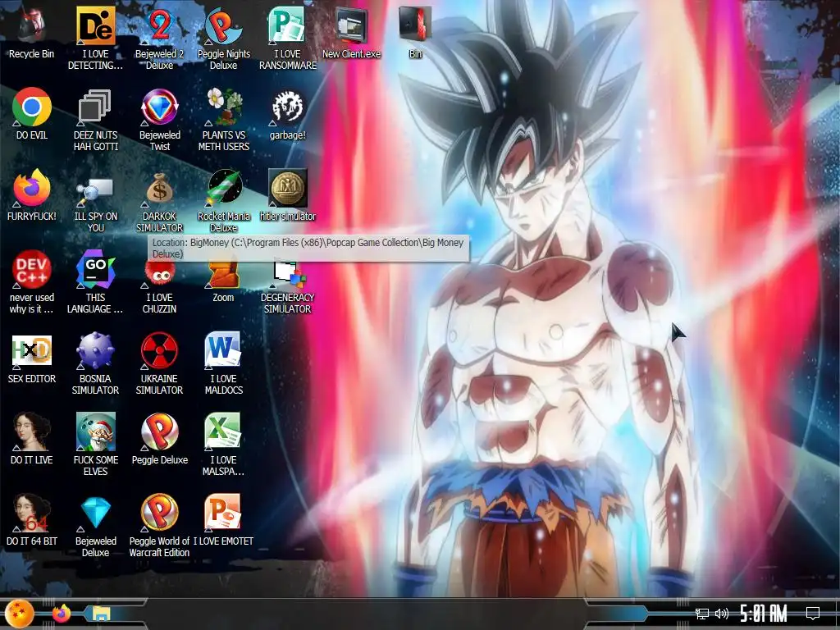The height and width of the screenshot is (630, 840).
Task: Open the HxD hex editor shortcut
Action: (32, 358)
